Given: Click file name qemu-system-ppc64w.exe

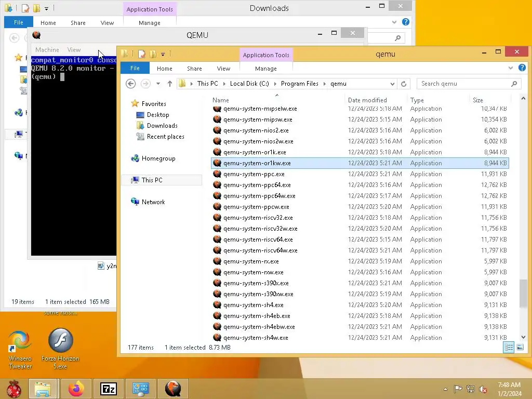Looking at the screenshot, I should coord(259,196).
